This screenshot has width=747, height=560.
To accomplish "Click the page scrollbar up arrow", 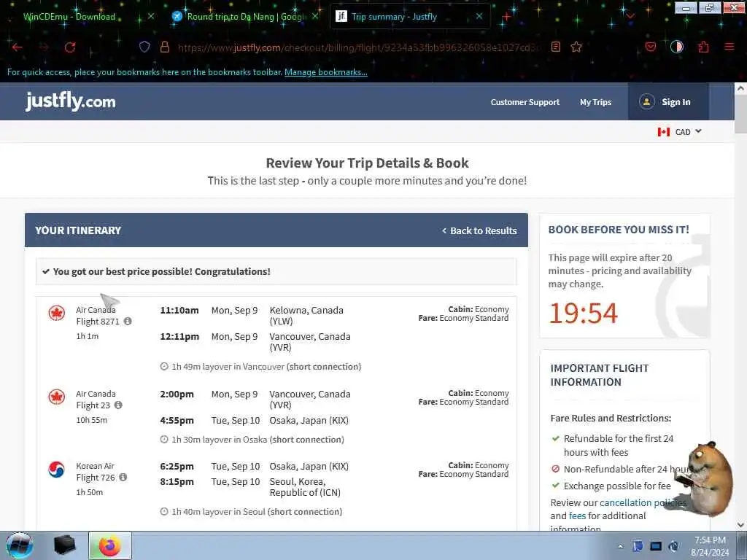I will 740,88.
